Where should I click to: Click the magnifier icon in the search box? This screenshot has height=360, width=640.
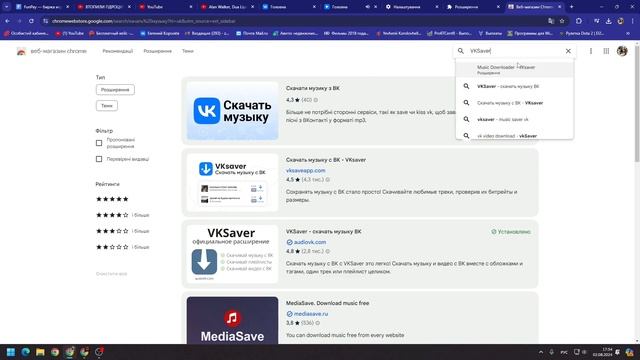pos(461,51)
